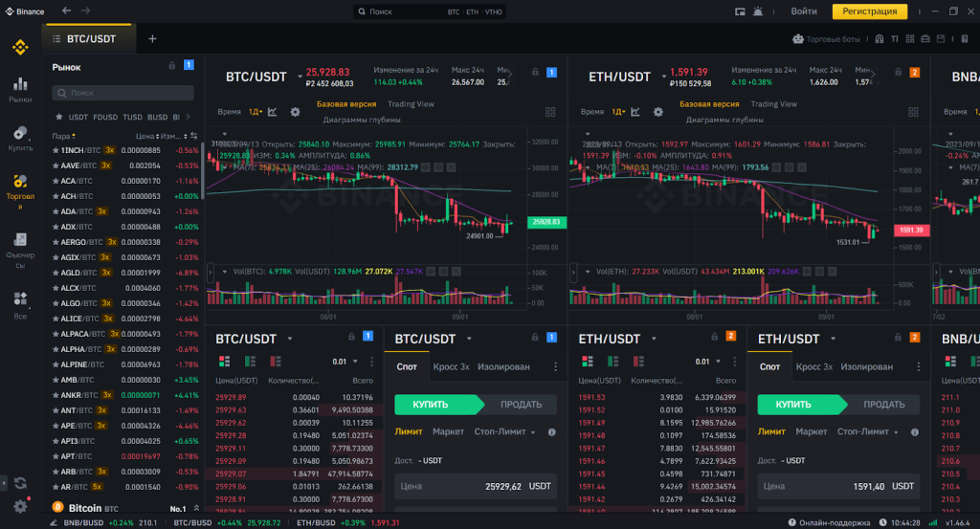Open the settings gear in the sidebar bottom
This screenshot has width=980, height=529.
(20, 506)
